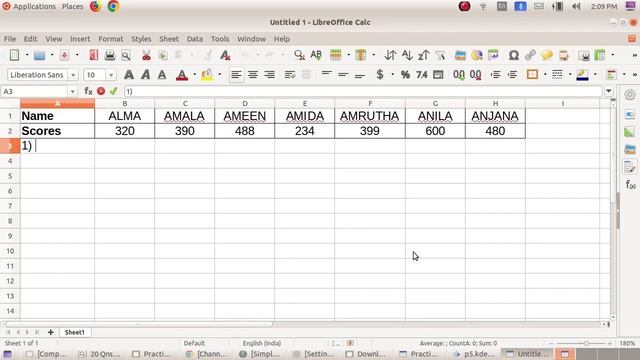Expand the formula input line
Screen dimensions: 640x360
(609, 91)
